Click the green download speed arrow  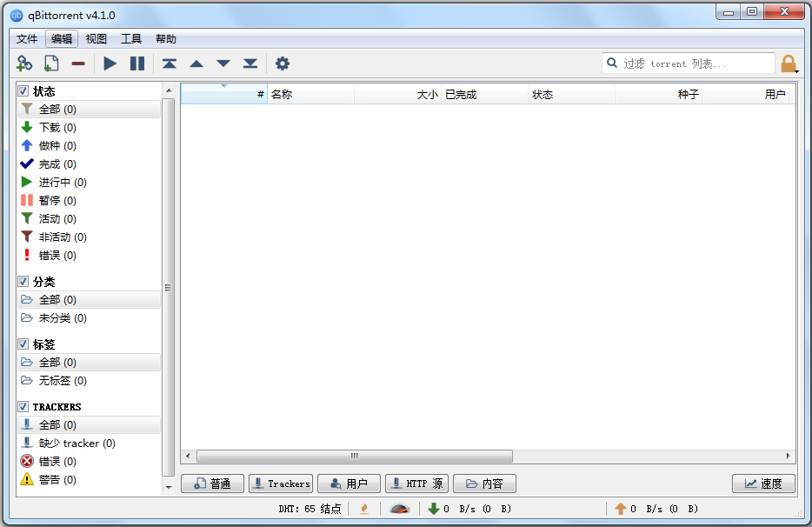coord(434,509)
